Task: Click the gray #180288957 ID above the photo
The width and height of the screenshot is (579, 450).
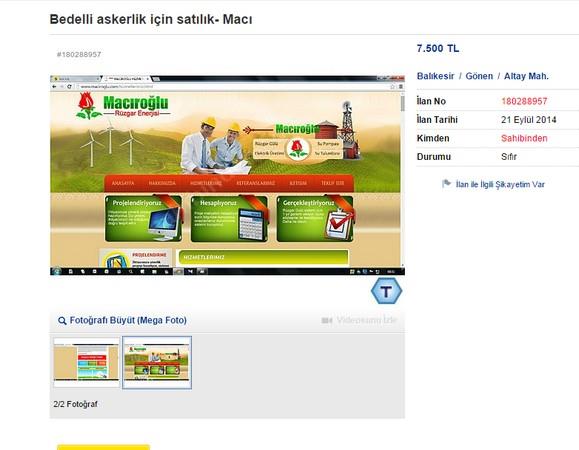Action: (x=79, y=54)
